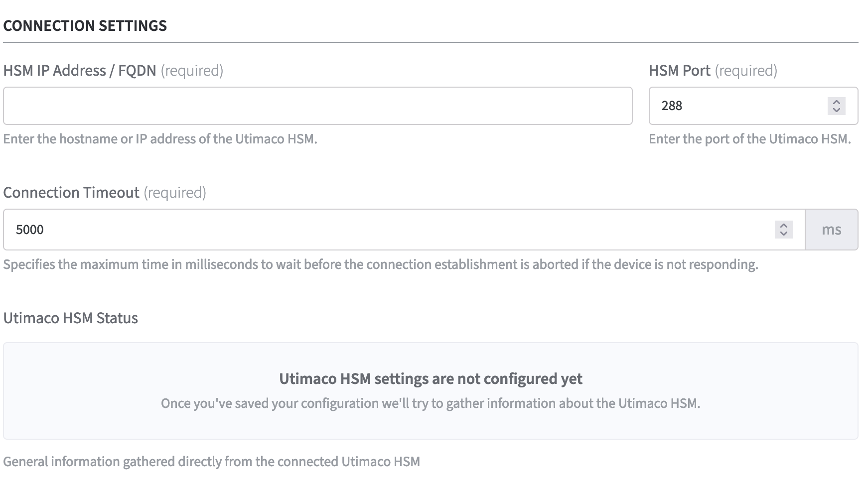Click "(required)" beside HSM IP Address / FQDN

pos(192,71)
